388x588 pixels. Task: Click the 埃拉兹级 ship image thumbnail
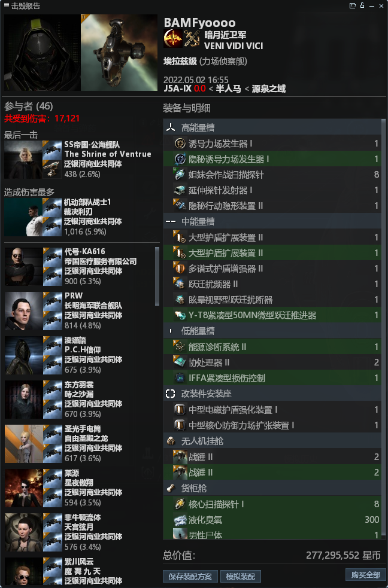119,53
